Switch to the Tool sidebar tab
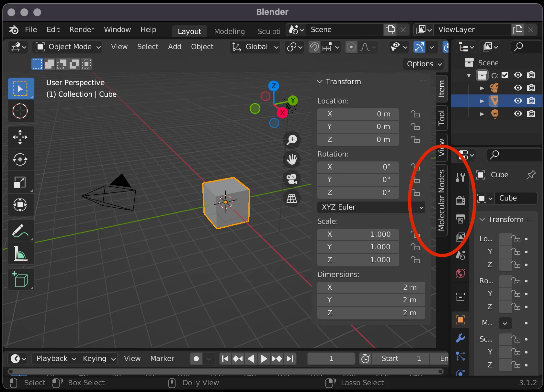 pos(442,118)
